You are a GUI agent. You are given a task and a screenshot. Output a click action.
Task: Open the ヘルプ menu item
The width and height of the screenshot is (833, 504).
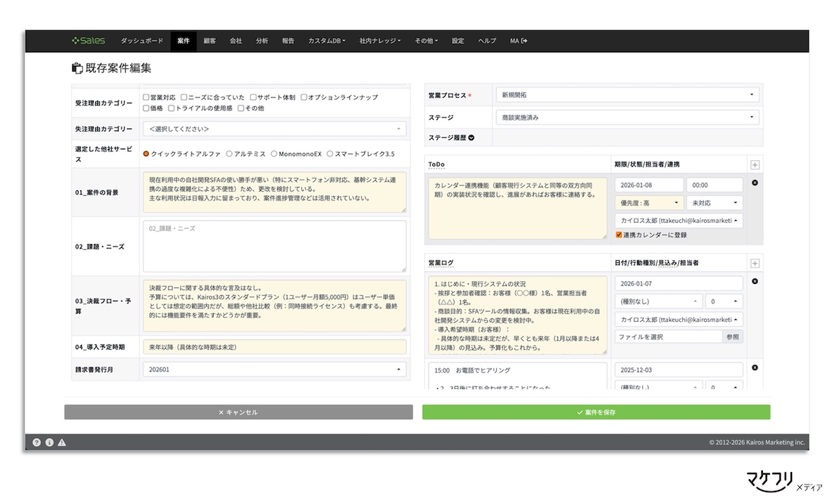tap(487, 41)
